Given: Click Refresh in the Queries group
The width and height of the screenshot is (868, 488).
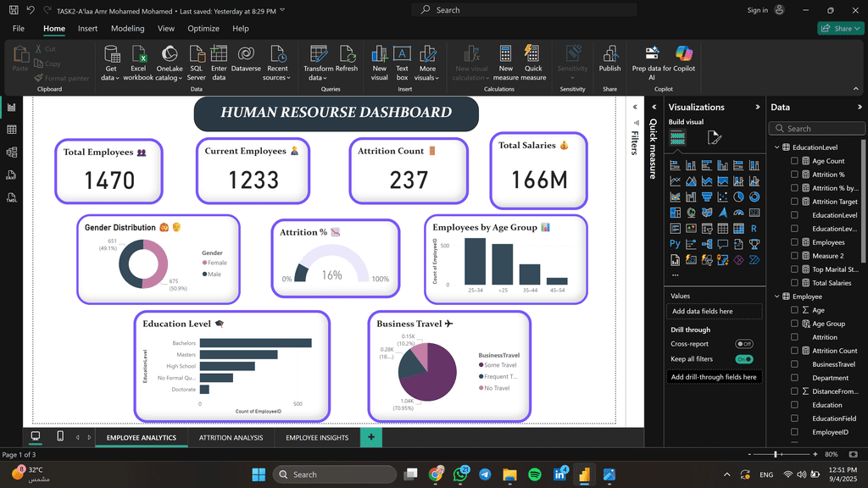Looking at the screenshot, I should [x=347, y=56].
